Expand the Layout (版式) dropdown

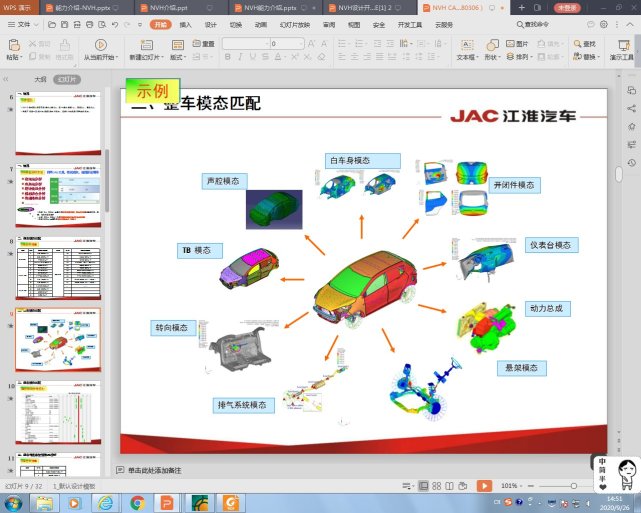coord(178,57)
